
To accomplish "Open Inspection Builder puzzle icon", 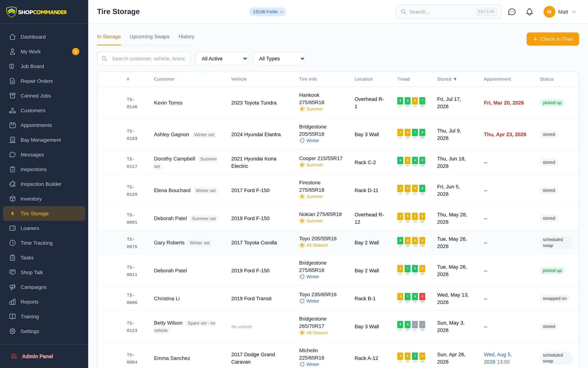I will point(12,184).
